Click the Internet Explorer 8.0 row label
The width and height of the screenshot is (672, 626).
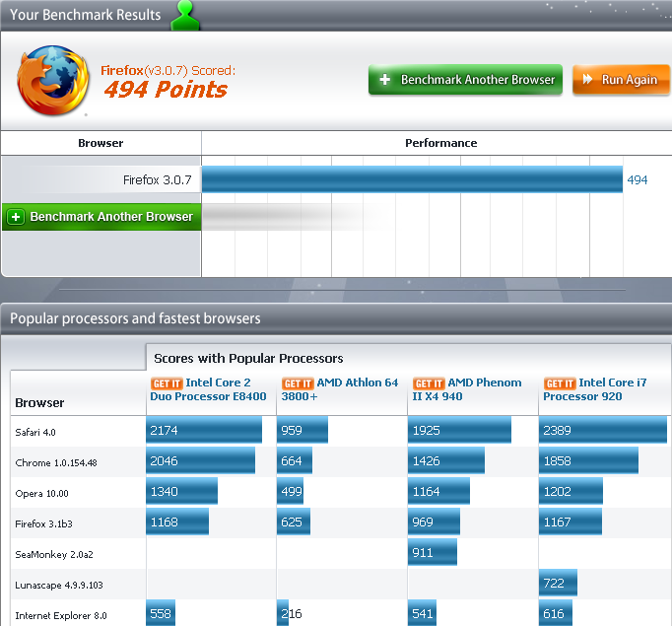coord(61,616)
